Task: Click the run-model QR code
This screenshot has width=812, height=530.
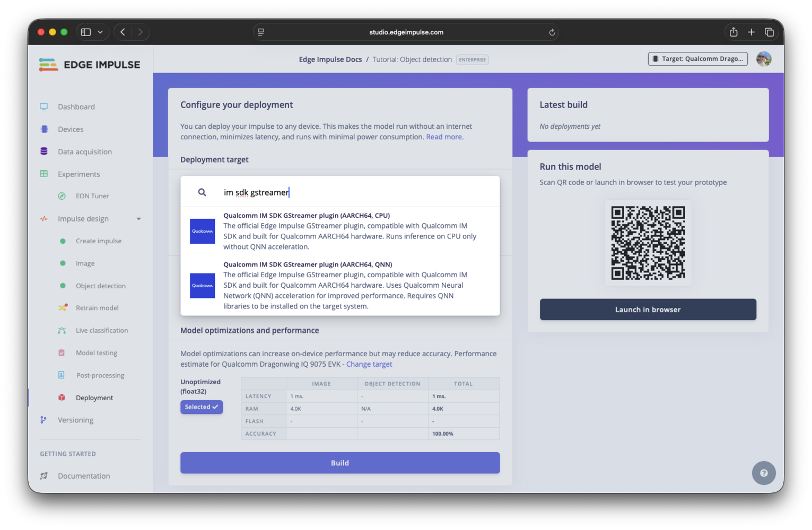Action: (x=648, y=243)
